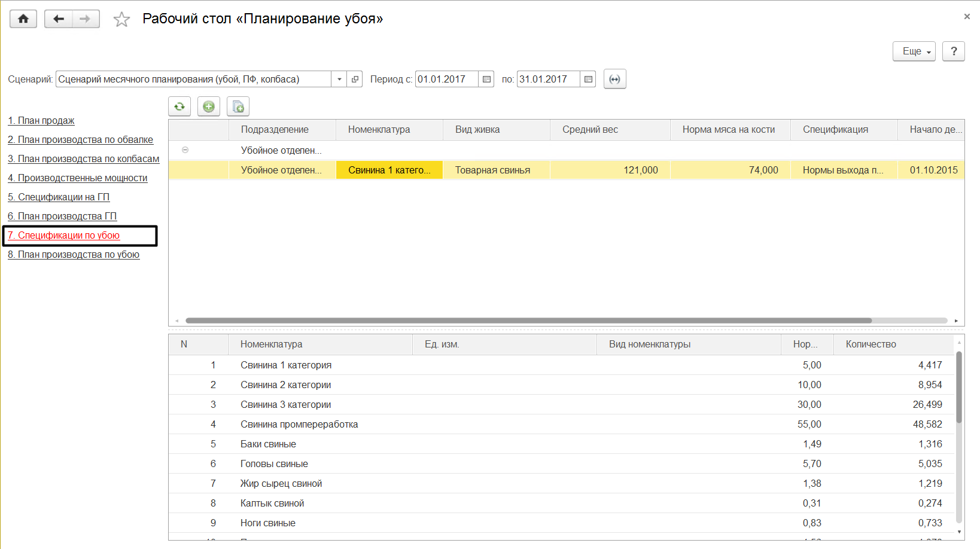Open the scenario record with the open-link icon
Screen dimensions: 980x549
pos(355,79)
